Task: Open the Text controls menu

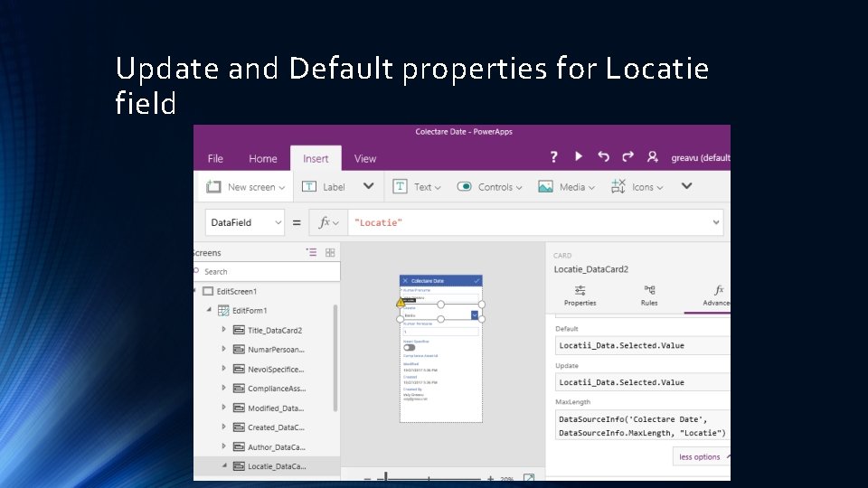Action: click(x=417, y=187)
